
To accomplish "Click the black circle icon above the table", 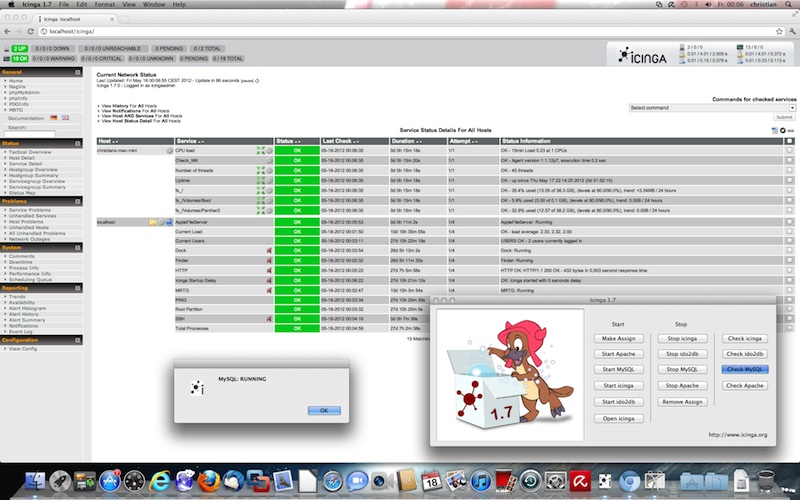I will point(783,131).
